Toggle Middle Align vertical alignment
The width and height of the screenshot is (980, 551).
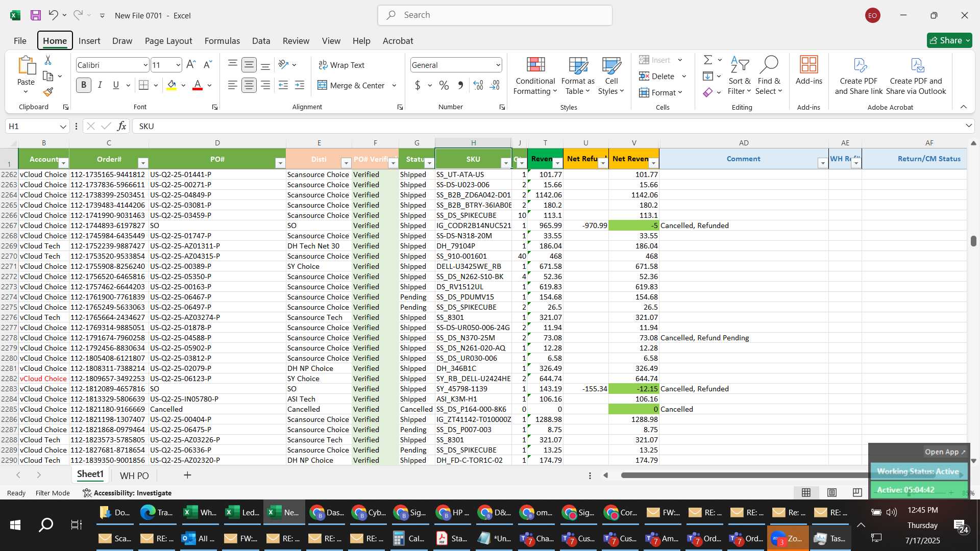[249, 64]
